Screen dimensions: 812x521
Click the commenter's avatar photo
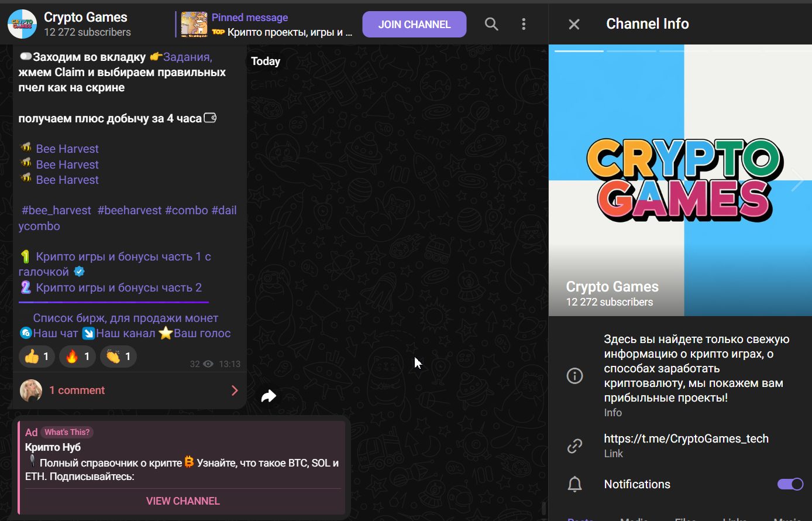[31, 390]
